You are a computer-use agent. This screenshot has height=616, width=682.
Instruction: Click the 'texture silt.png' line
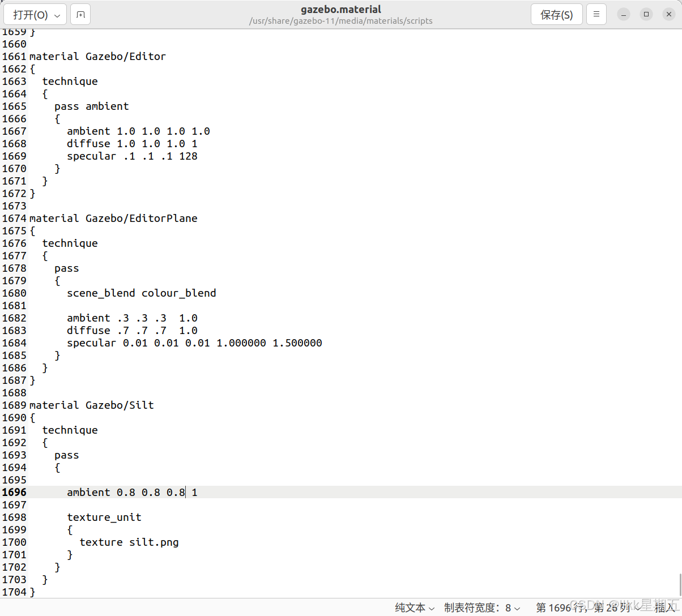click(x=129, y=542)
